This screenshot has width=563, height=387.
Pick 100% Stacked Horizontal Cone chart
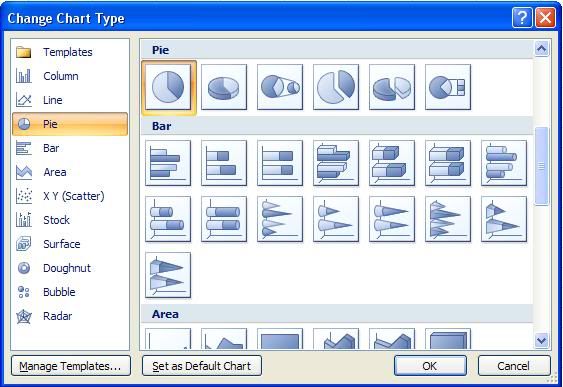(x=392, y=219)
